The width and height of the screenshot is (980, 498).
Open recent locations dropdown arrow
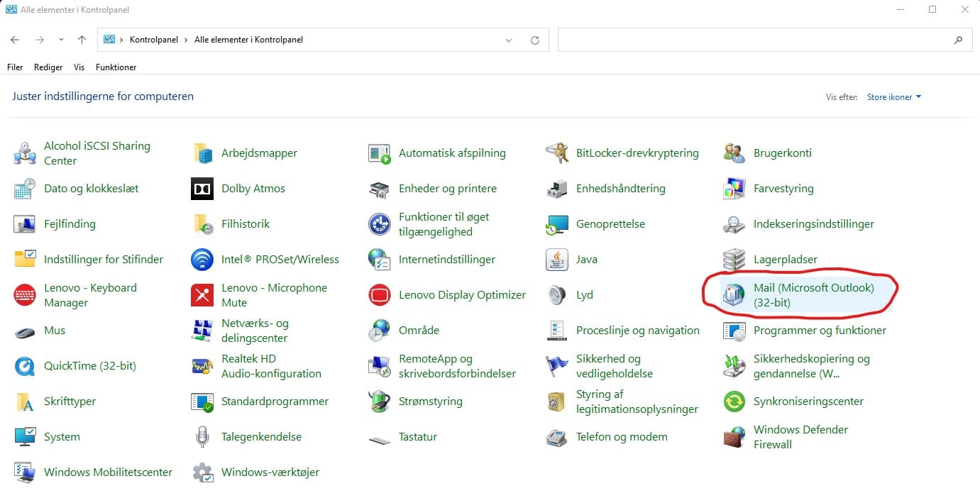coord(61,40)
